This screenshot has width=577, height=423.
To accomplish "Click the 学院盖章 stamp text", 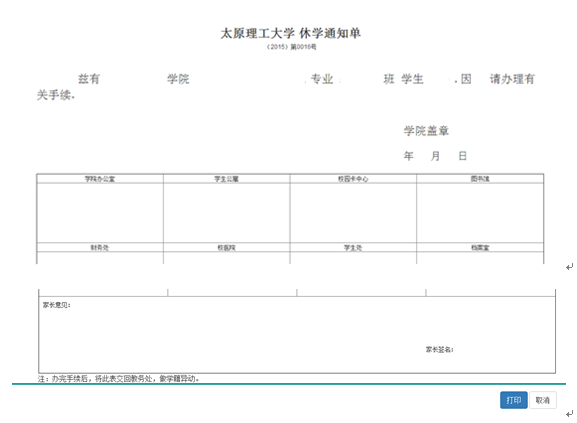I will (x=426, y=131).
